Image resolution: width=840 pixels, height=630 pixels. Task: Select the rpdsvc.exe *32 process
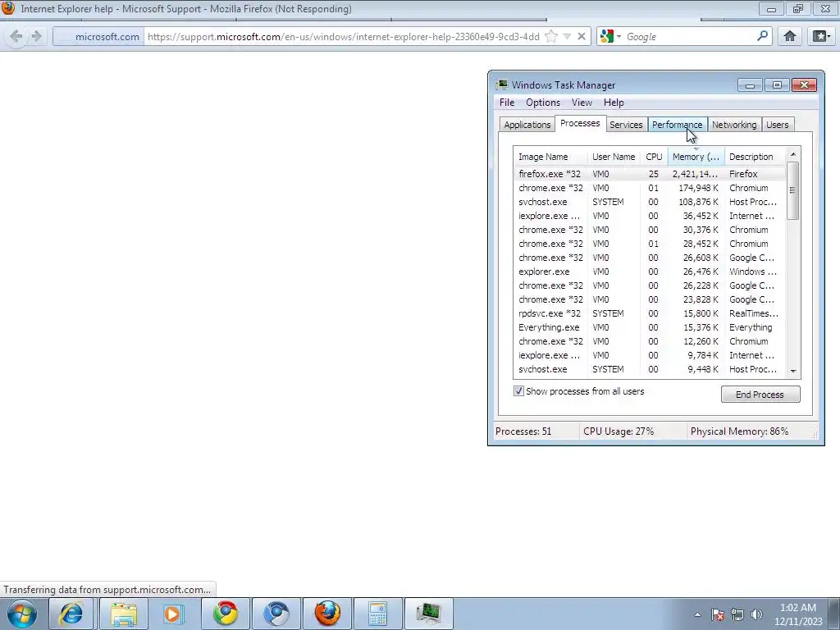click(650, 313)
